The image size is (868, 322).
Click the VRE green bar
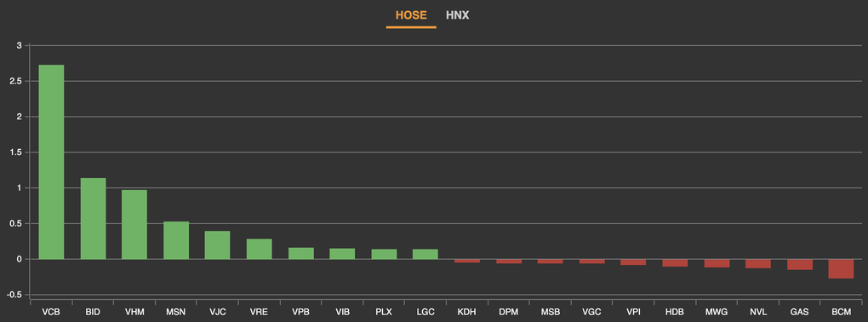pyautogui.click(x=259, y=249)
